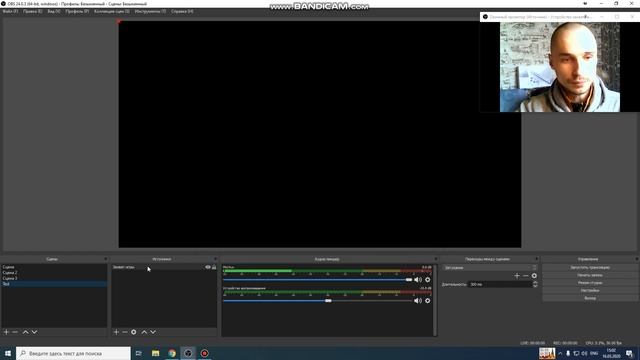Mute the Mic/Aux audio track speaker
640x360 pixels.
pyautogui.click(x=418, y=280)
